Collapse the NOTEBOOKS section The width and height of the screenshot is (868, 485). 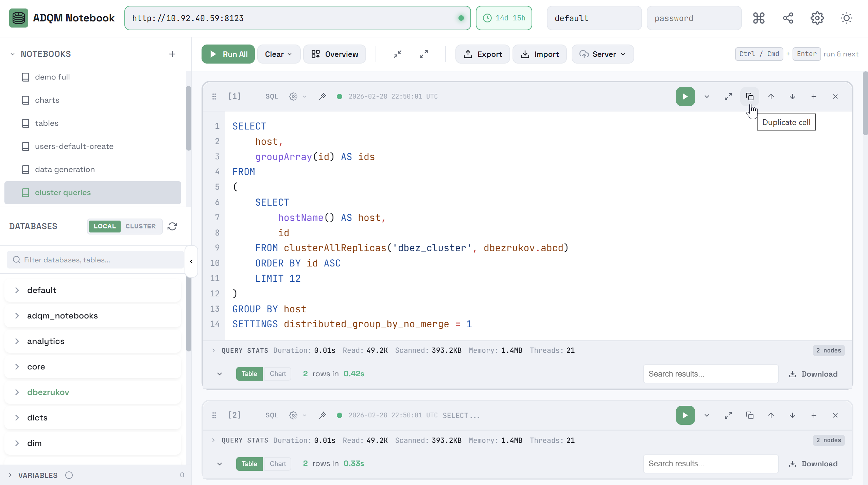(x=13, y=54)
